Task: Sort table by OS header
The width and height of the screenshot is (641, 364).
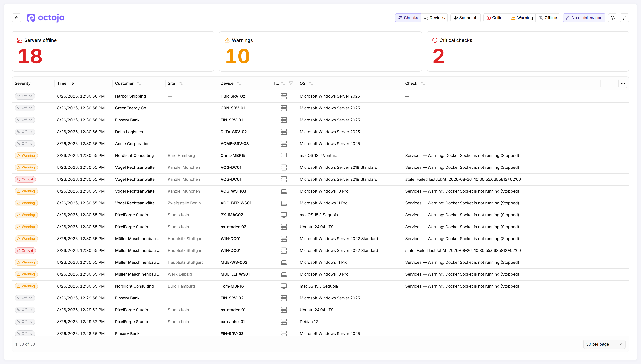Action: (x=303, y=84)
